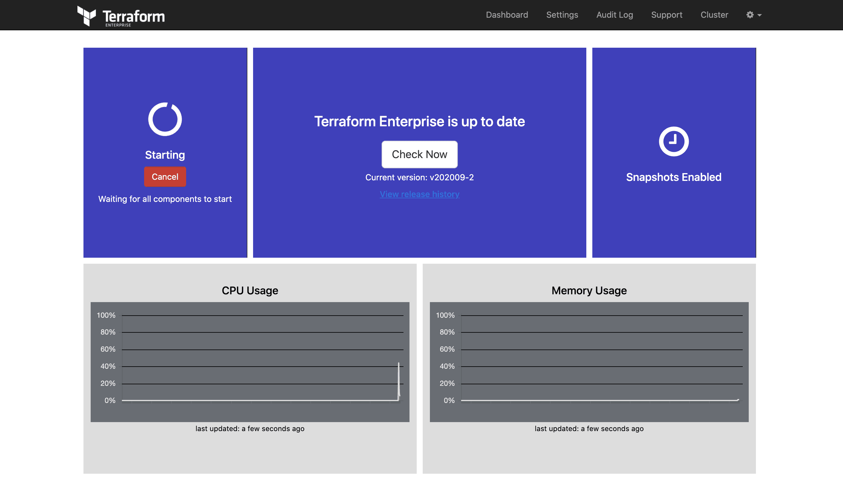Open the Dashboard nav item
Screen dimensions: 843x504
pyautogui.click(x=507, y=15)
